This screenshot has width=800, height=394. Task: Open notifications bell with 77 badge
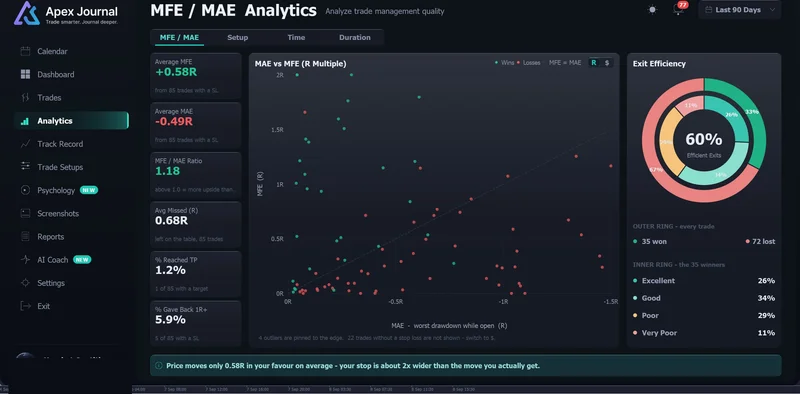679,9
